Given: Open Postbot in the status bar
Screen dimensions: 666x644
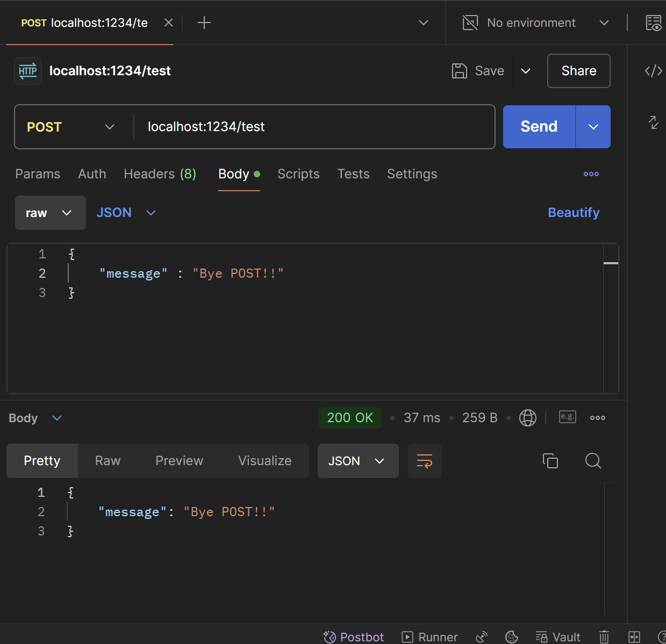Looking at the screenshot, I should [x=354, y=637].
